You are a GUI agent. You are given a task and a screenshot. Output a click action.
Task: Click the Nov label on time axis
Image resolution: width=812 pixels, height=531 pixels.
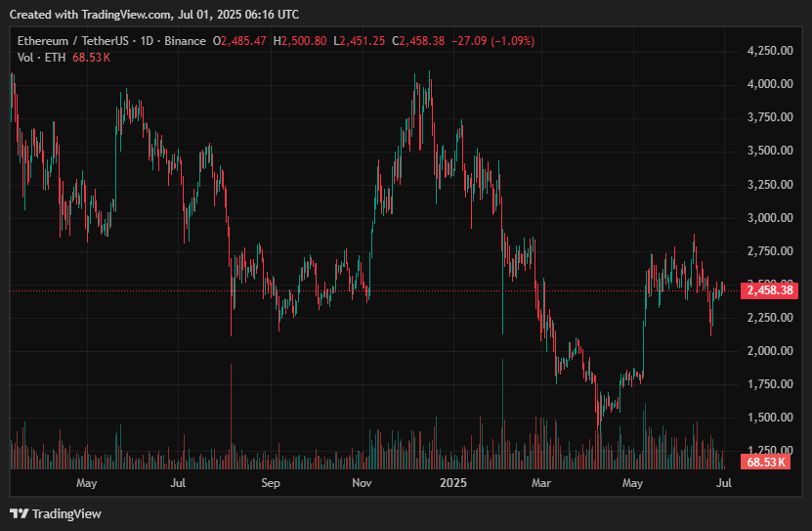(362, 483)
